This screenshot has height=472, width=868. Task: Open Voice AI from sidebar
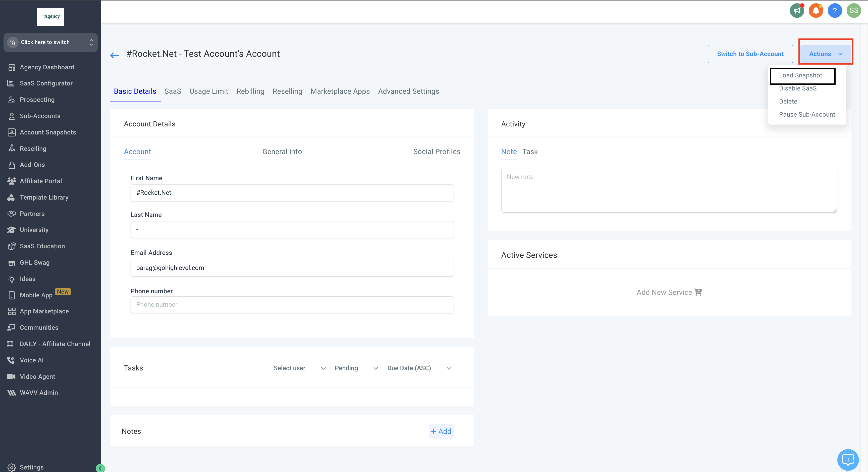[32, 360]
